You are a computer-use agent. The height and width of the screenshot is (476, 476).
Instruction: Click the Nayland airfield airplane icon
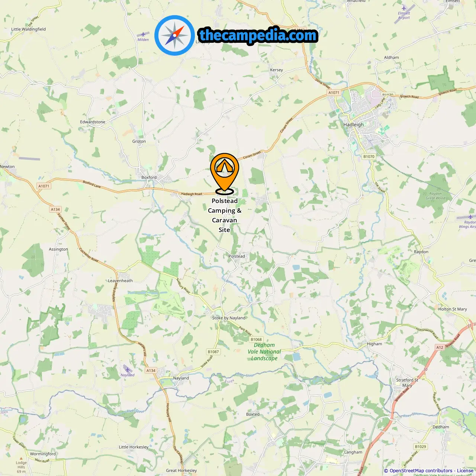coord(128,370)
